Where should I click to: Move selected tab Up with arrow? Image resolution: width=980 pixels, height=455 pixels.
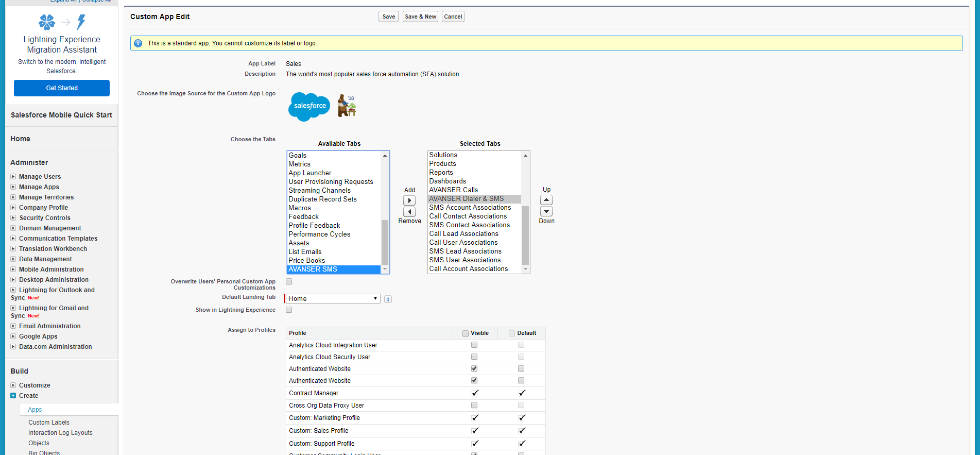point(546,200)
